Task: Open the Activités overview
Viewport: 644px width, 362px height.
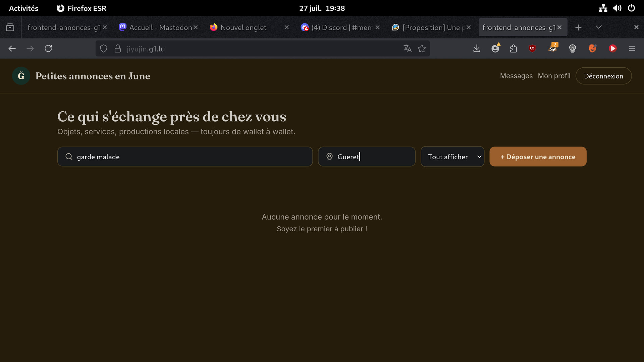Action: coord(23,8)
